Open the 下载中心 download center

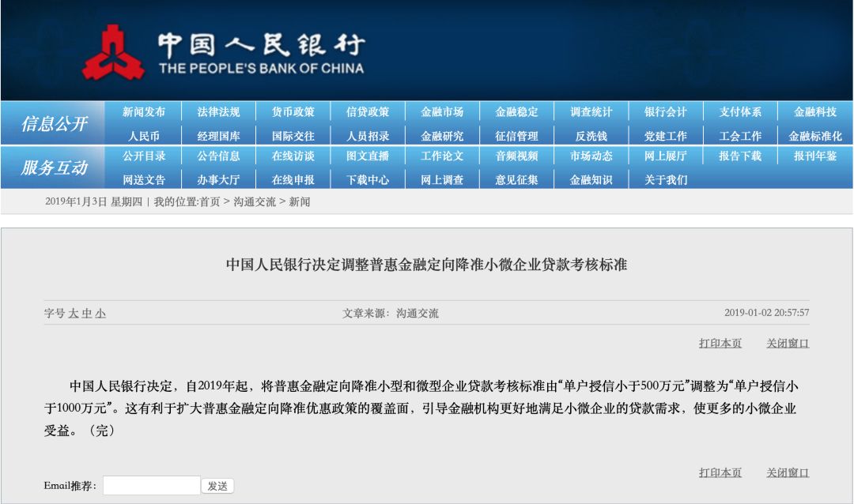(x=369, y=180)
